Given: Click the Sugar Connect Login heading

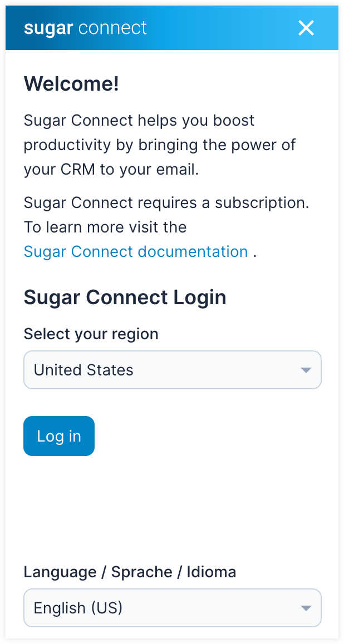Looking at the screenshot, I should tap(125, 298).
